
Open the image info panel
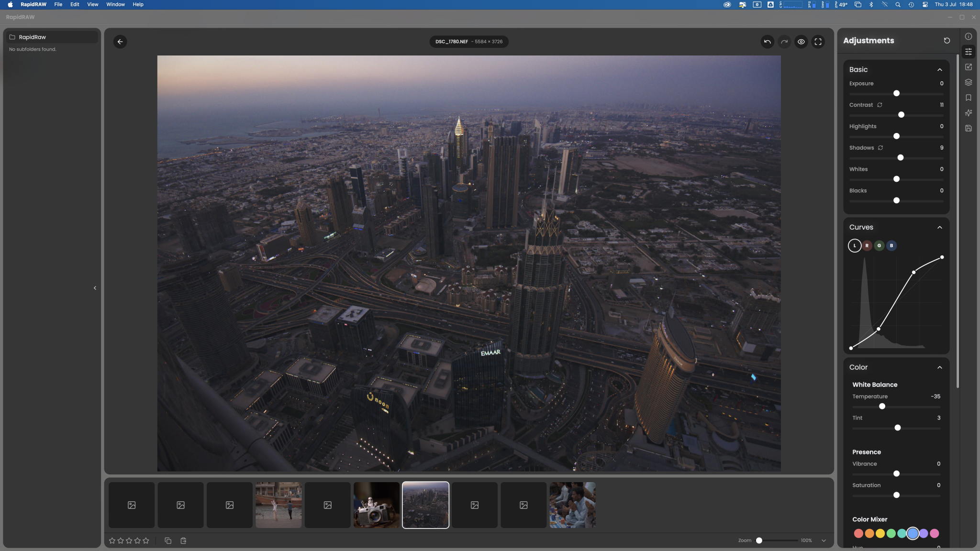(x=968, y=36)
